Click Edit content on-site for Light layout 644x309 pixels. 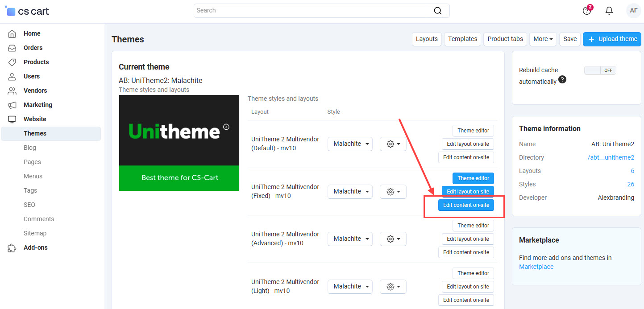pyautogui.click(x=466, y=300)
